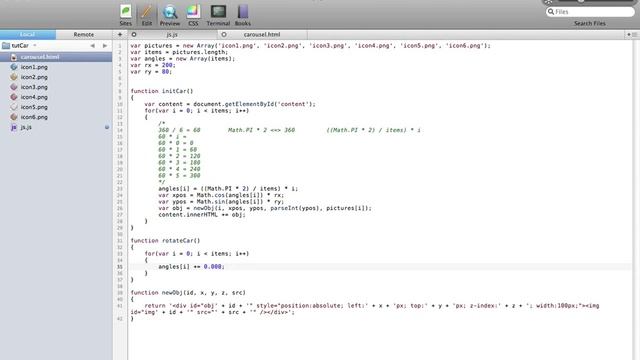Click the 'function rotateCar()' declaration

coord(165,240)
